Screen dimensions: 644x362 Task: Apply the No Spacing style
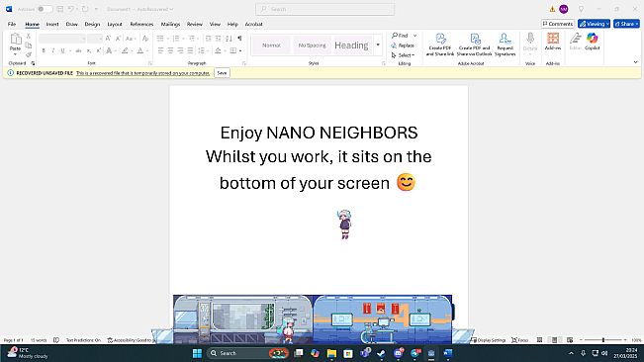pyautogui.click(x=313, y=45)
